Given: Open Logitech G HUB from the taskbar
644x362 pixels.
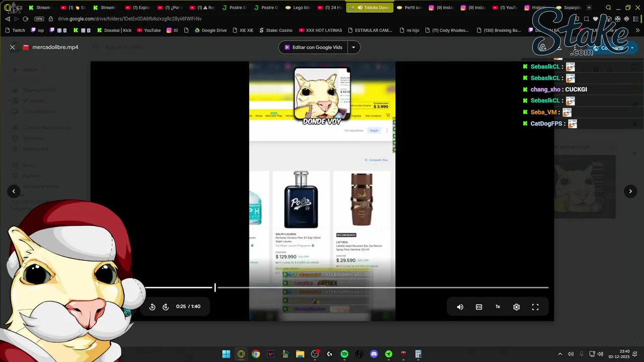Looking at the screenshot, I should (x=330, y=354).
